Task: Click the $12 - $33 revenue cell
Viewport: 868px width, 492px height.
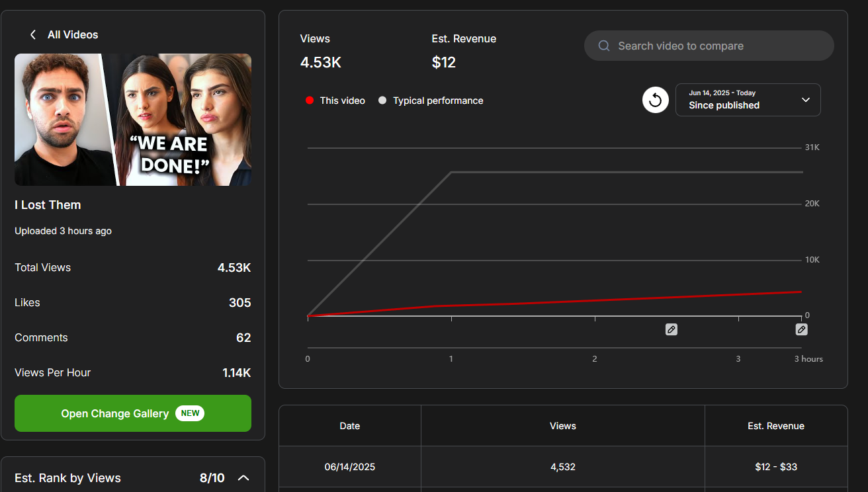Action: click(776, 467)
